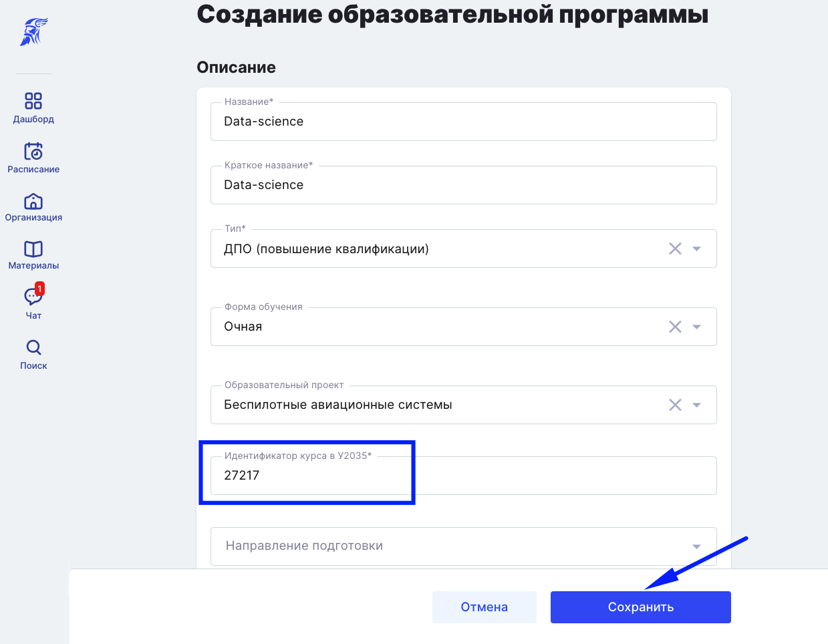Screen dimensions: 828x644
Task: Focus the Название input field
Action: coord(463,122)
